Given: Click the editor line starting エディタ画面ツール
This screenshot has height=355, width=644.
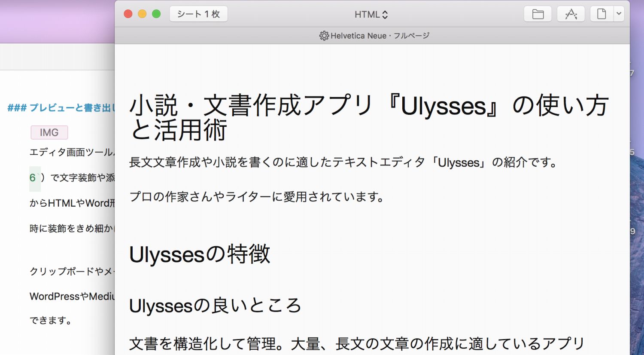Looking at the screenshot, I should tap(72, 153).
